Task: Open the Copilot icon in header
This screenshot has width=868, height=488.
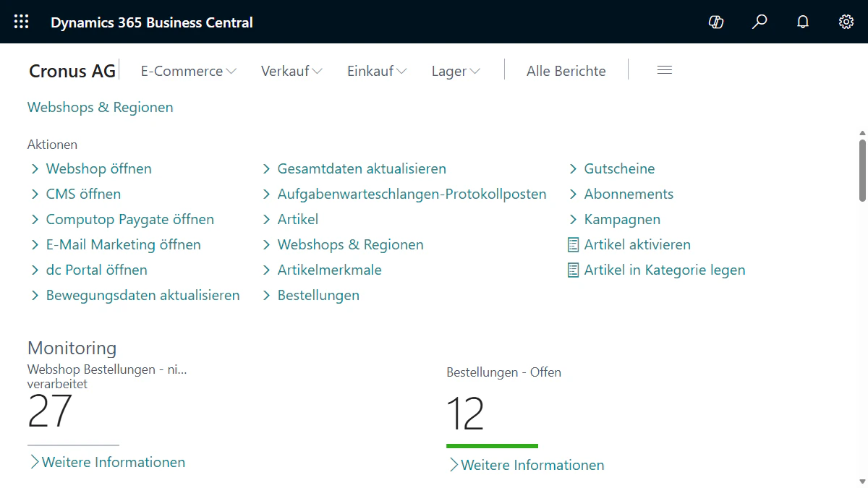Action: click(x=716, y=22)
